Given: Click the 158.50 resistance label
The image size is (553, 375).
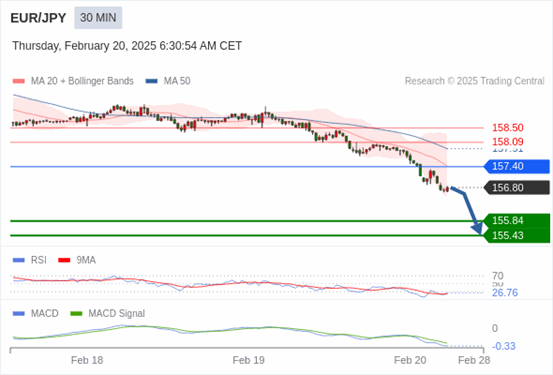Looking at the screenshot, I should pos(508,128).
